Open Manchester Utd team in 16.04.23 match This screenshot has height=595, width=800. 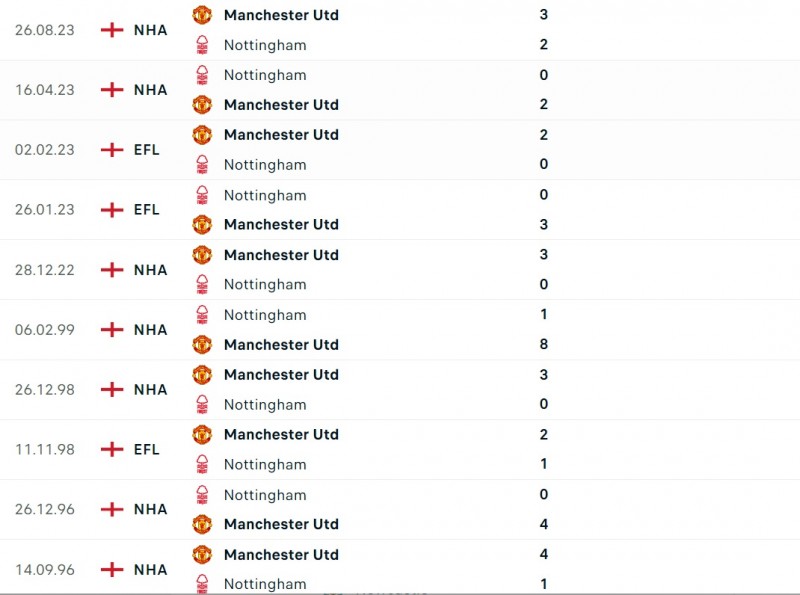pyautogui.click(x=281, y=105)
